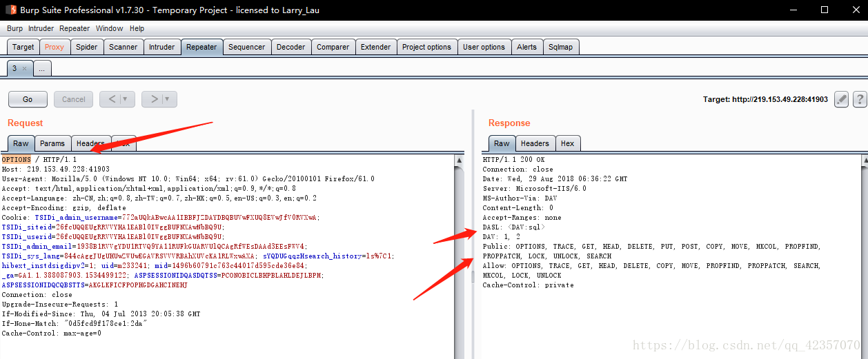Click the Cache-Control: private line
Viewport: 868px width, 359px height.
[x=528, y=285]
